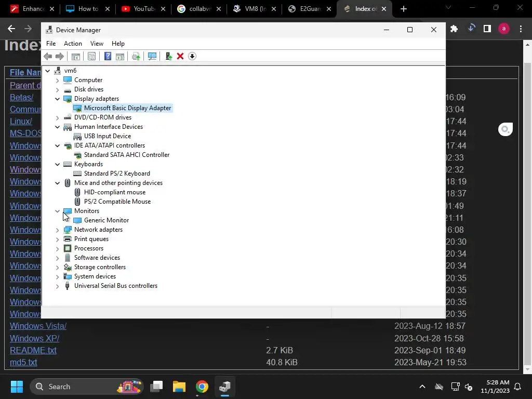This screenshot has height=399, width=532.
Task: Open the Action menu
Action: coord(73,44)
